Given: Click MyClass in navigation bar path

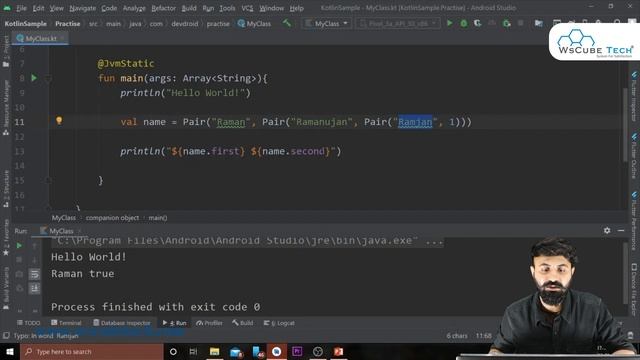Looking at the screenshot, I should pos(254,24).
